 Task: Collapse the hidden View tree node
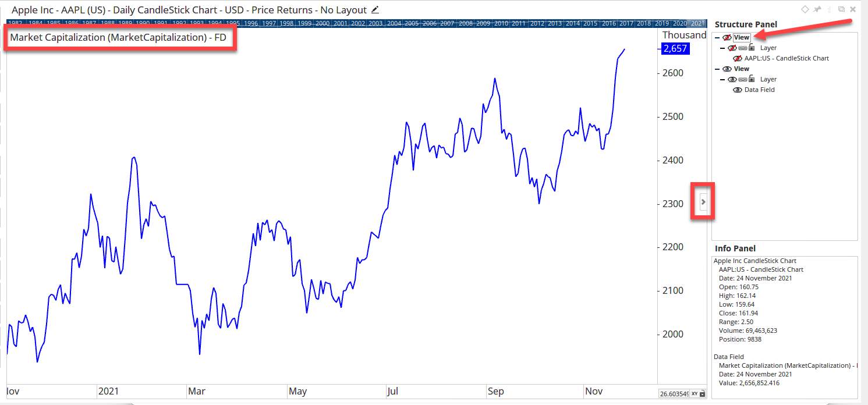click(x=718, y=37)
